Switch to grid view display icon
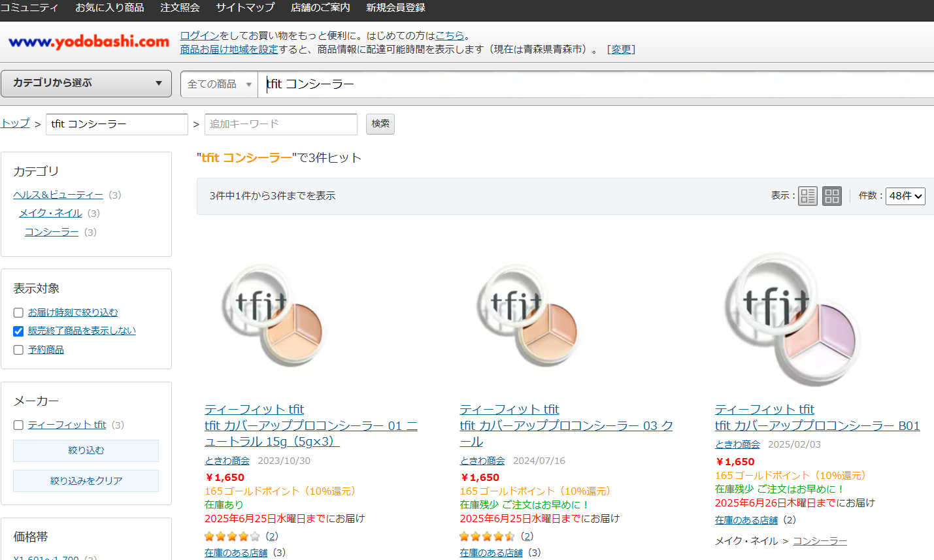Viewport: 934px width, 560px height. coord(832,195)
